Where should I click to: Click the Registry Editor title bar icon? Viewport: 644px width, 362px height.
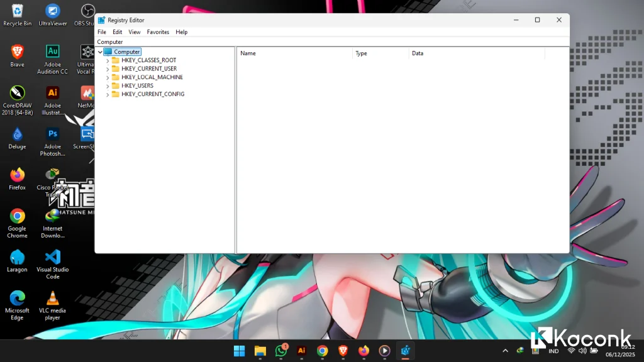(x=101, y=20)
